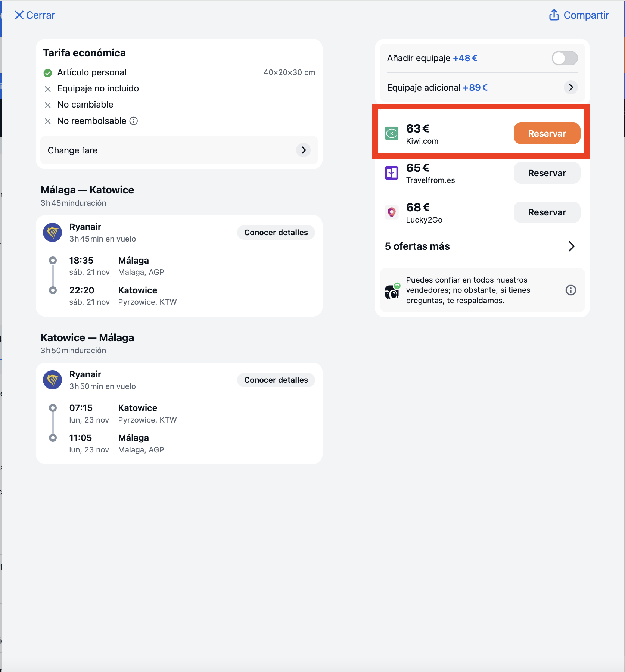Click the 68 € price text
Image resolution: width=625 pixels, height=672 pixels.
click(x=418, y=208)
